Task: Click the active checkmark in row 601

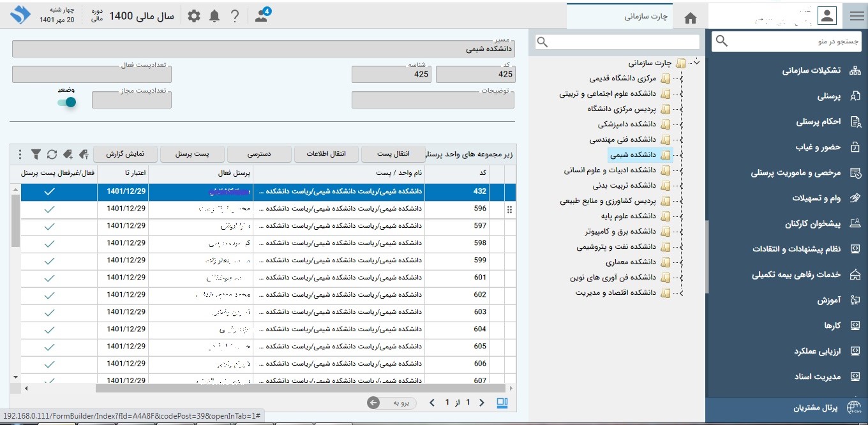Action: [x=50, y=278]
